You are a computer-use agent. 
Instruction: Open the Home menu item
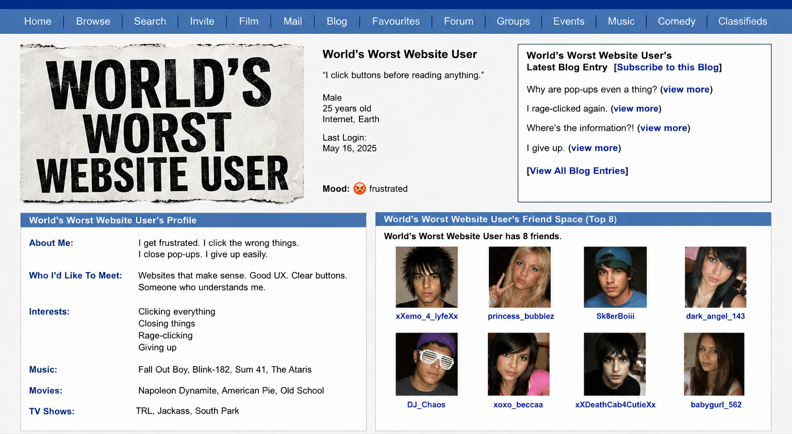[37, 21]
